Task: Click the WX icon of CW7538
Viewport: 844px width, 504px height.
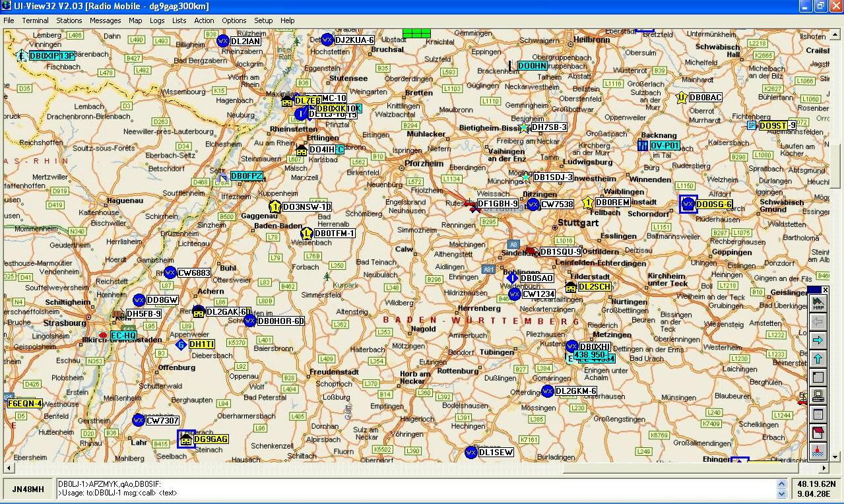Action: coord(533,205)
